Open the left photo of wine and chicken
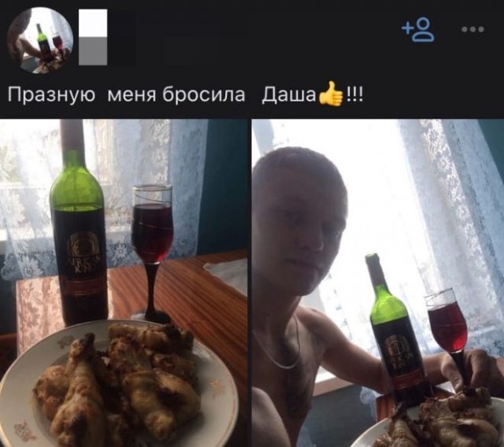This screenshot has height=447, width=504. 124,283
